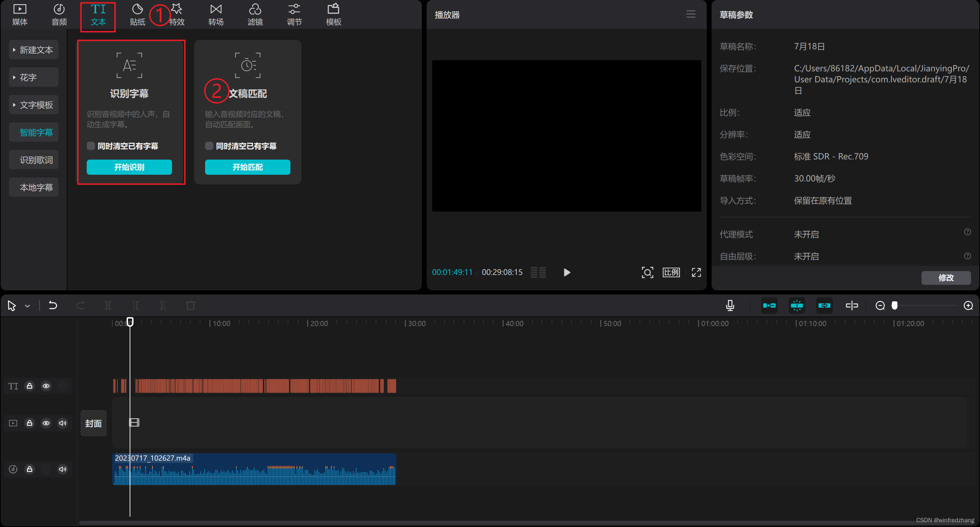Hide the text track with eye icon
The height and width of the screenshot is (527, 980).
point(46,386)
